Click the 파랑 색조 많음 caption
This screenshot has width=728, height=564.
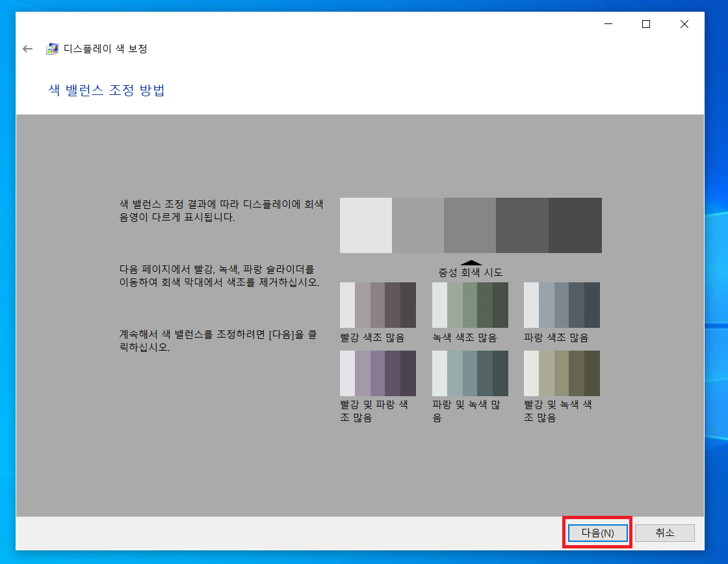click(x=556, y=338)
